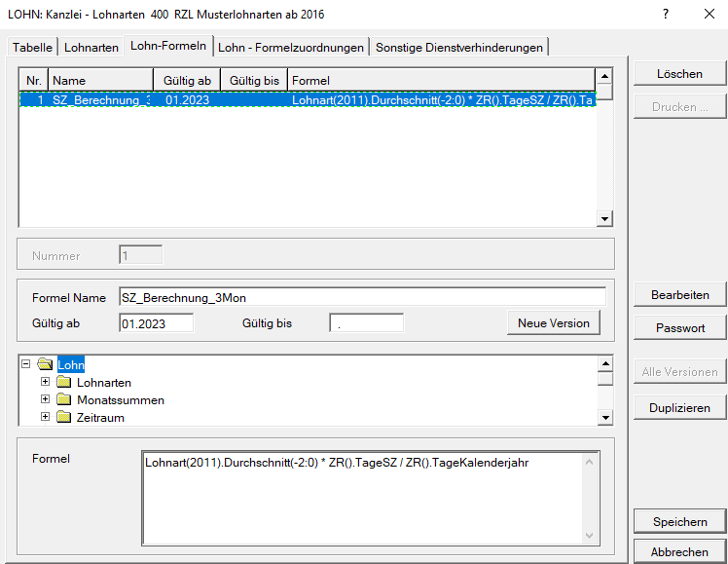The height and width of the screenshot is (564, 728).
Task: Click the Lohnarten folder icon in tree
Action: (64, 383)
